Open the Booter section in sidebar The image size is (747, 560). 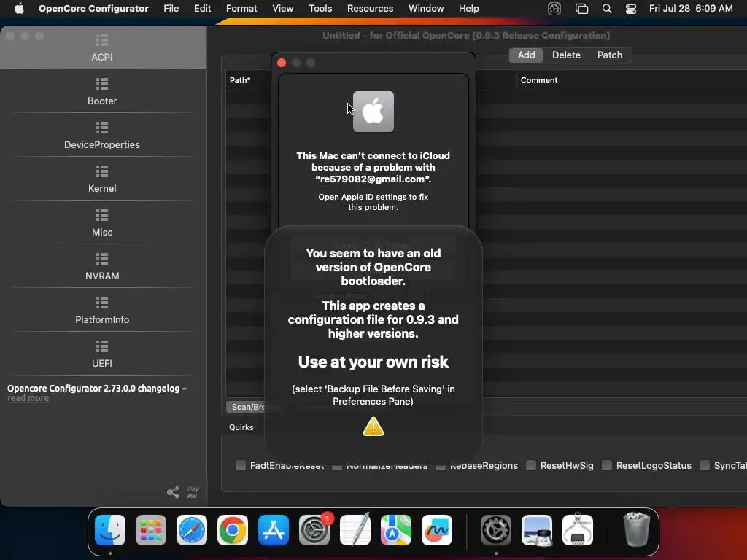pos(102,91)
